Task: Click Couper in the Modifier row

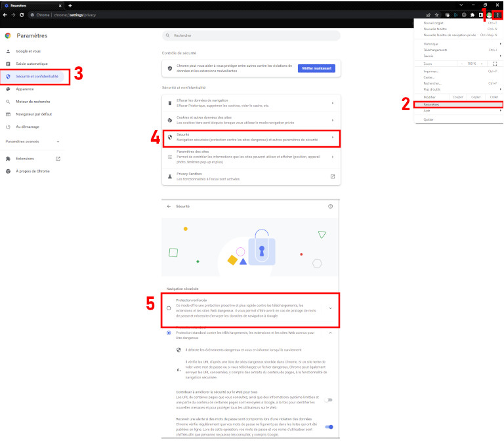Action: pos(457,97)
